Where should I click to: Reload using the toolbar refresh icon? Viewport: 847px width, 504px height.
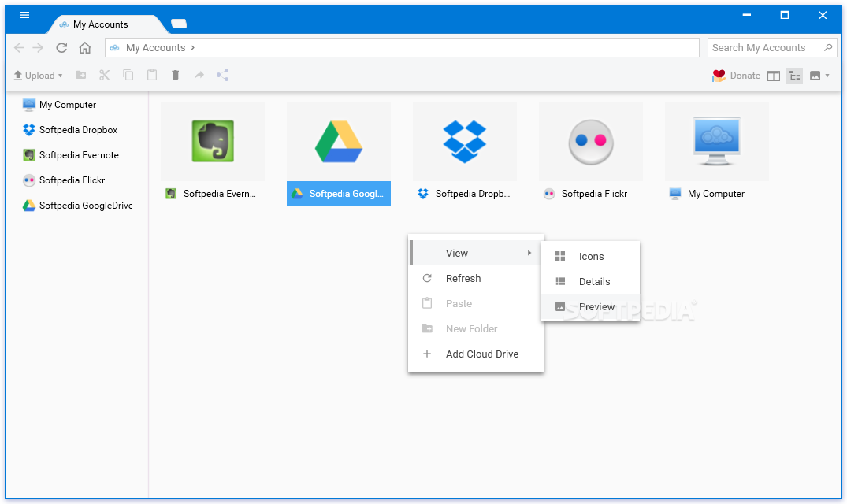click(61, 48)
